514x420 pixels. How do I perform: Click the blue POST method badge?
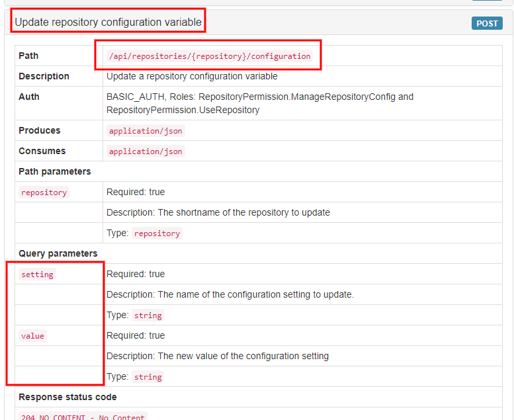(487, 23)
